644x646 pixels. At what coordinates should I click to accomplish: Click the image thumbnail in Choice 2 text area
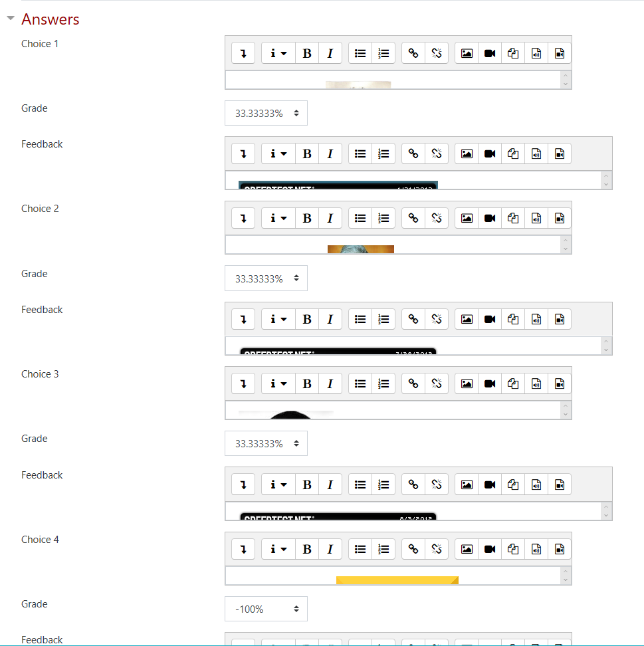[360, 249]
